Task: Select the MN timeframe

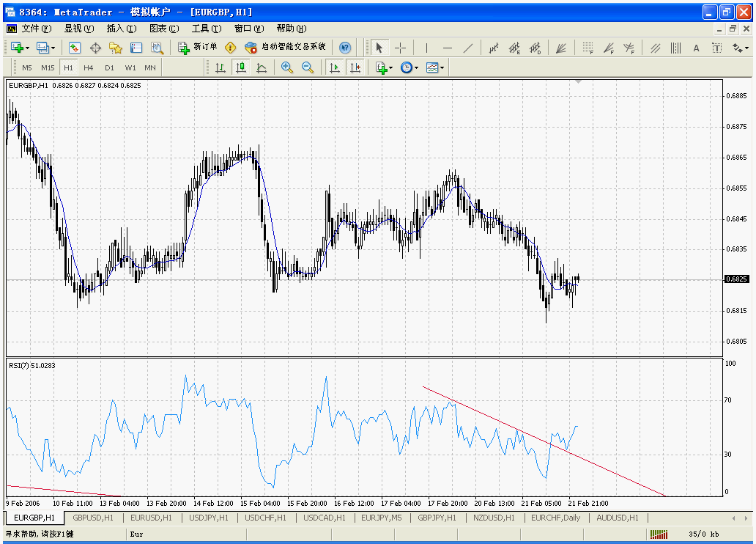Action: tap(150, 67)
